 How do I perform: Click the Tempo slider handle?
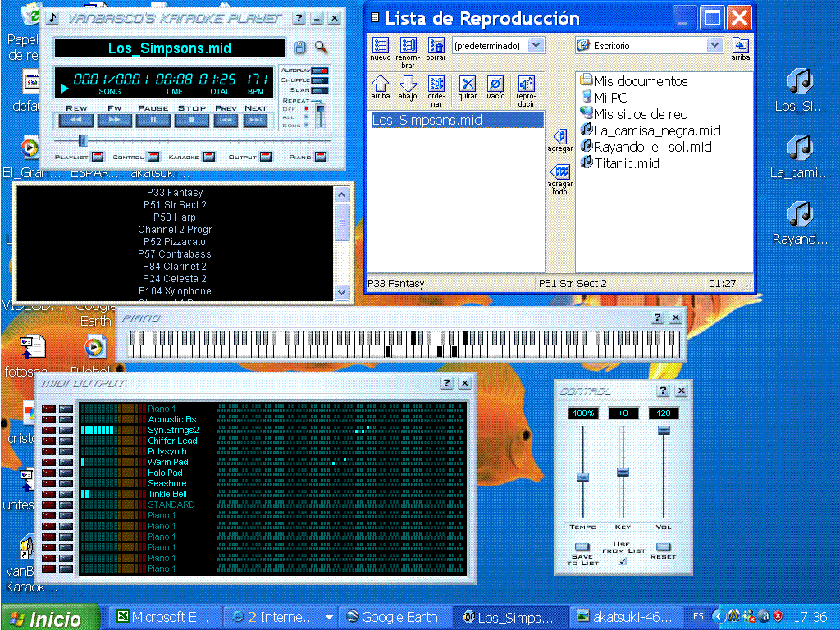tap(582, 478)
